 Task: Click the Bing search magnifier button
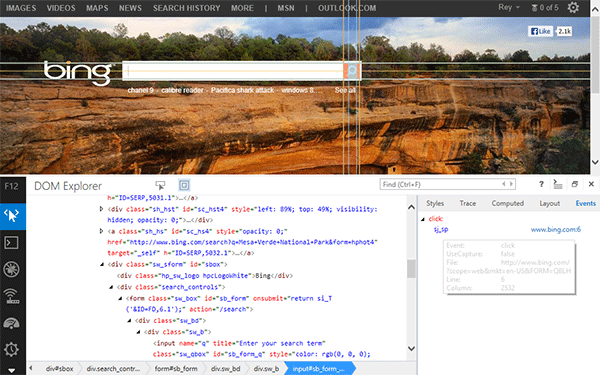click(x=351, y=70)
